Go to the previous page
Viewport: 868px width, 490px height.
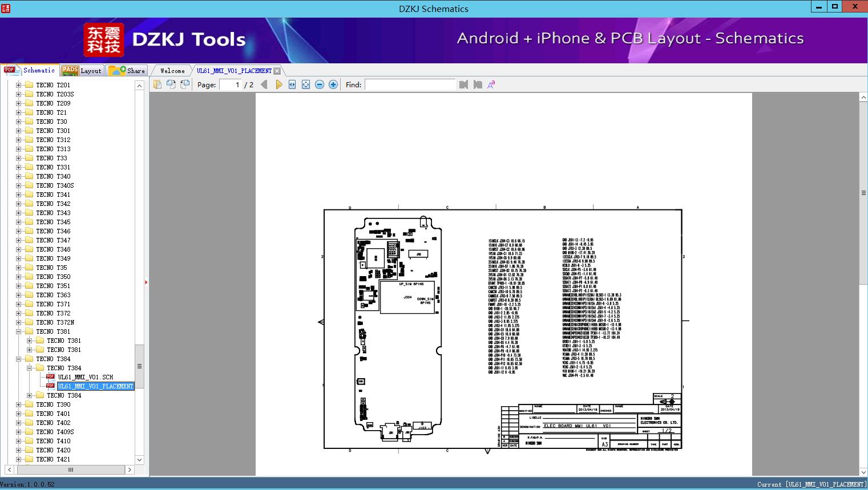[x=264, y=84]
